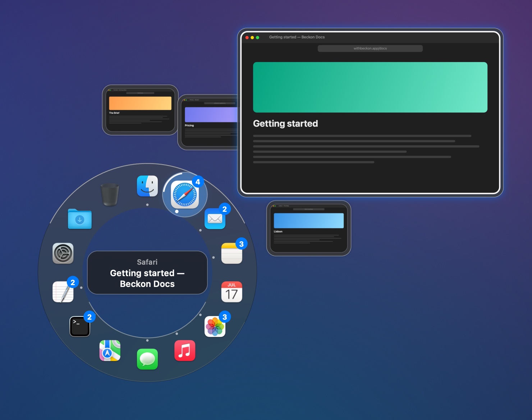Select the Safari icon in the radial launcher

(185, 195)
